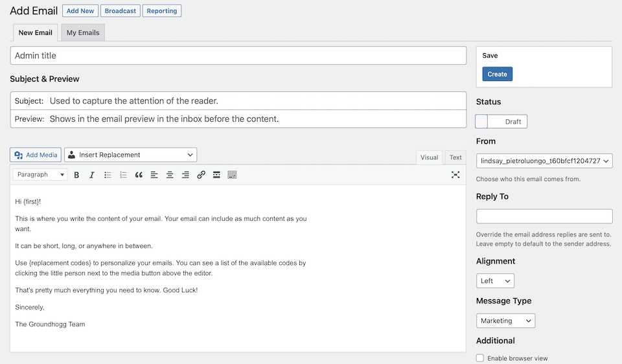Click the Create button
This screenshot has height=364, width=622.
[497, 74]
